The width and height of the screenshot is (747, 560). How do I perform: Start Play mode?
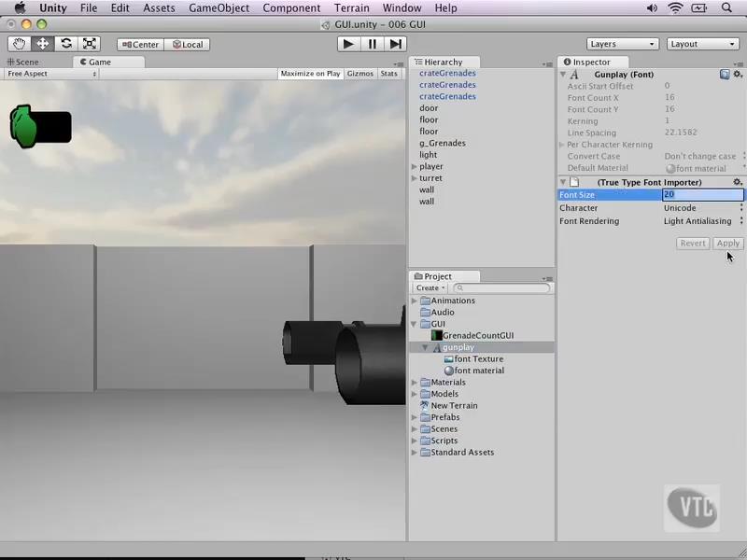[348, 44]
